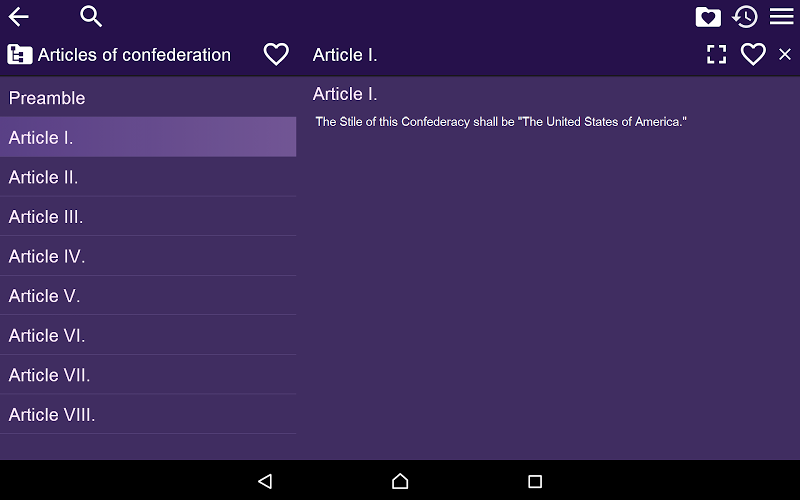Tap the Android home navigation button

tap(400, 481)
